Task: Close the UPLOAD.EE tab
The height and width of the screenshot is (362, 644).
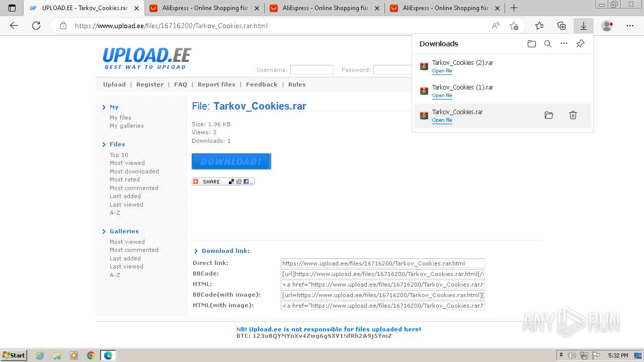Action: tap(136, 8)
